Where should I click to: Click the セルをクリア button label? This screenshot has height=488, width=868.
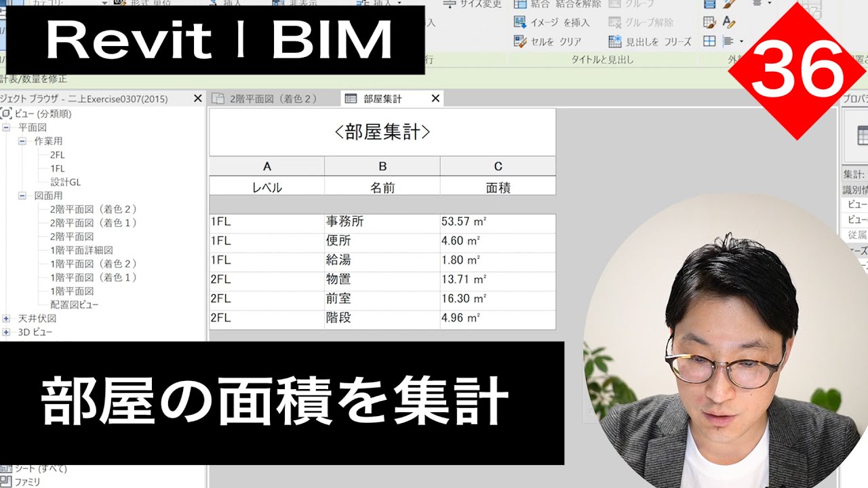pos(556,42)
